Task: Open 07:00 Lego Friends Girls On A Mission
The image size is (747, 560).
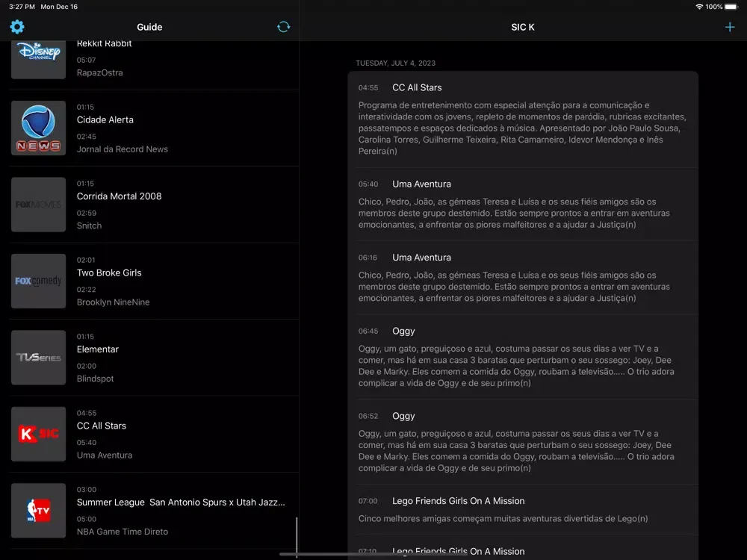Action: pos(523,509)
